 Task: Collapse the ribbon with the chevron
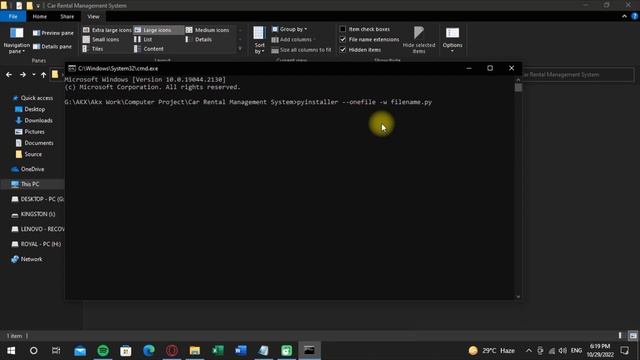pyautogui.click(x=624, y=16)
